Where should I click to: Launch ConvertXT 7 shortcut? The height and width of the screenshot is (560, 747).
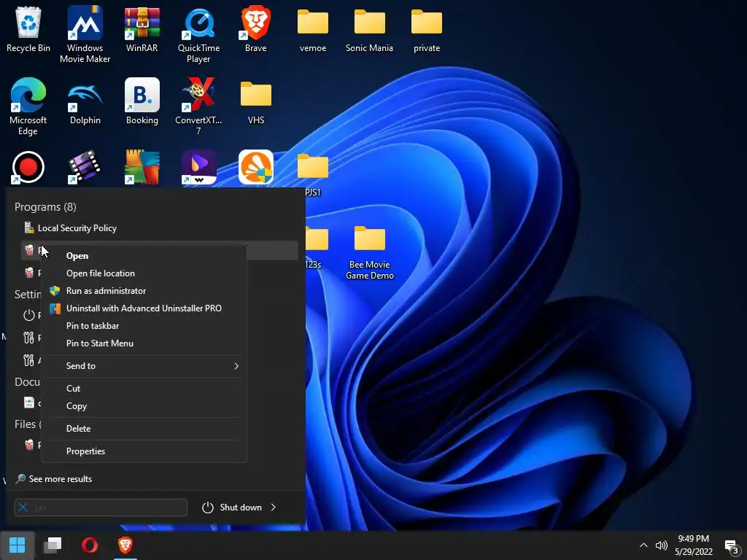pos(198,106)
